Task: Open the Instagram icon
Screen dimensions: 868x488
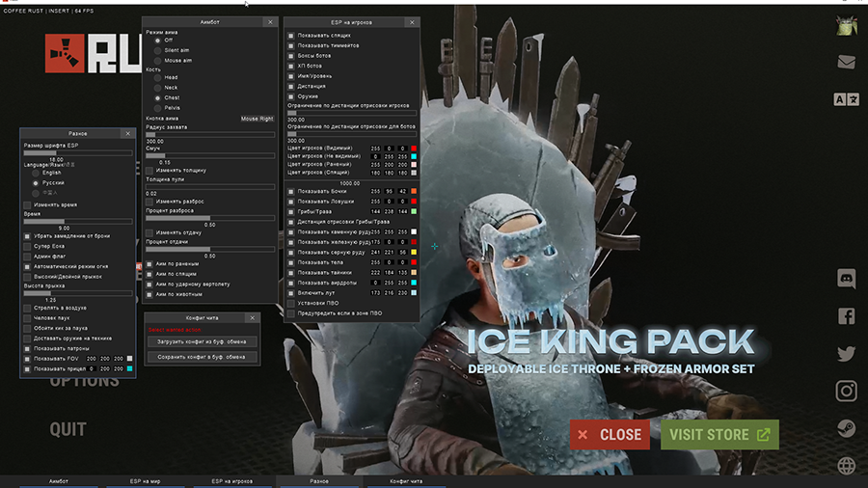Action: pyautogui.click(x=847, y=392)
